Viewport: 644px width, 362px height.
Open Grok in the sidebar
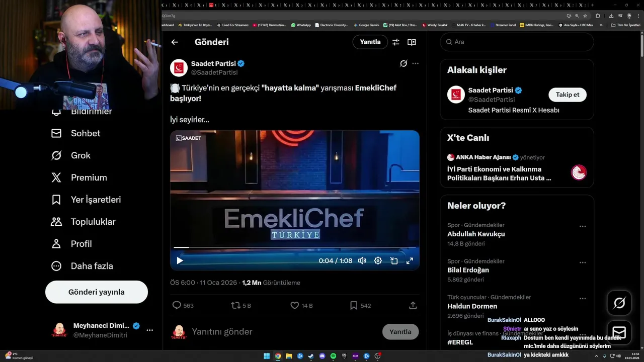pyautogui.click(x=70, y=155)
